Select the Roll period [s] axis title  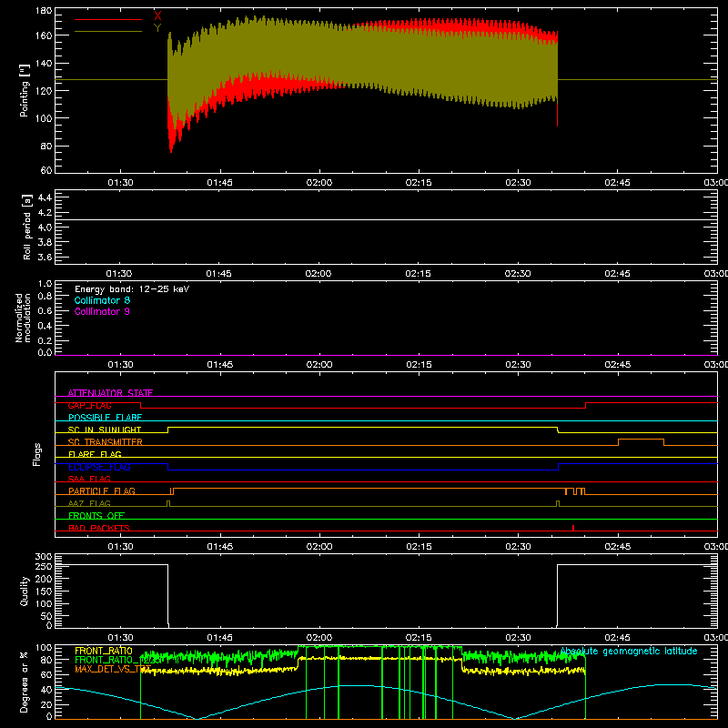click(27, 227)
